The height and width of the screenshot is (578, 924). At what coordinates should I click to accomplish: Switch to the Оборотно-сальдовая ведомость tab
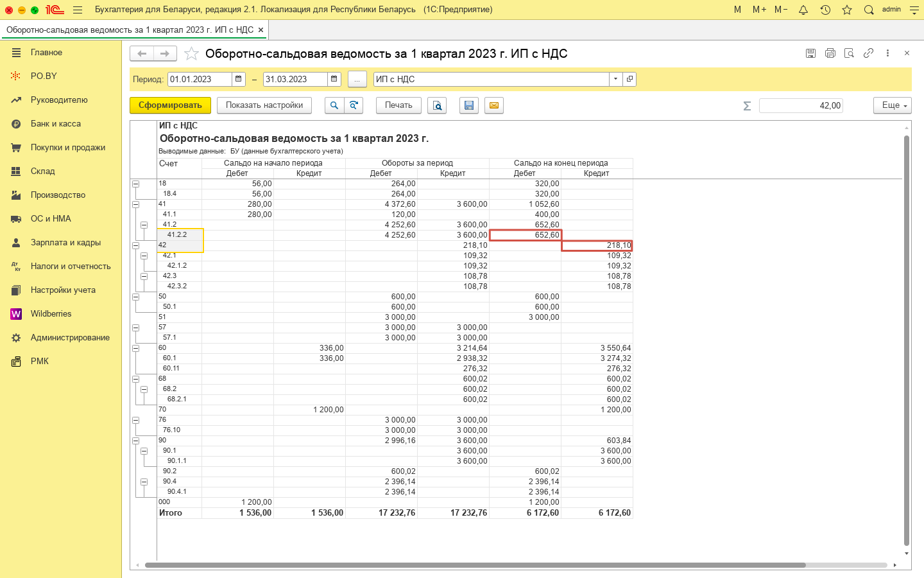tap(130, 30)
